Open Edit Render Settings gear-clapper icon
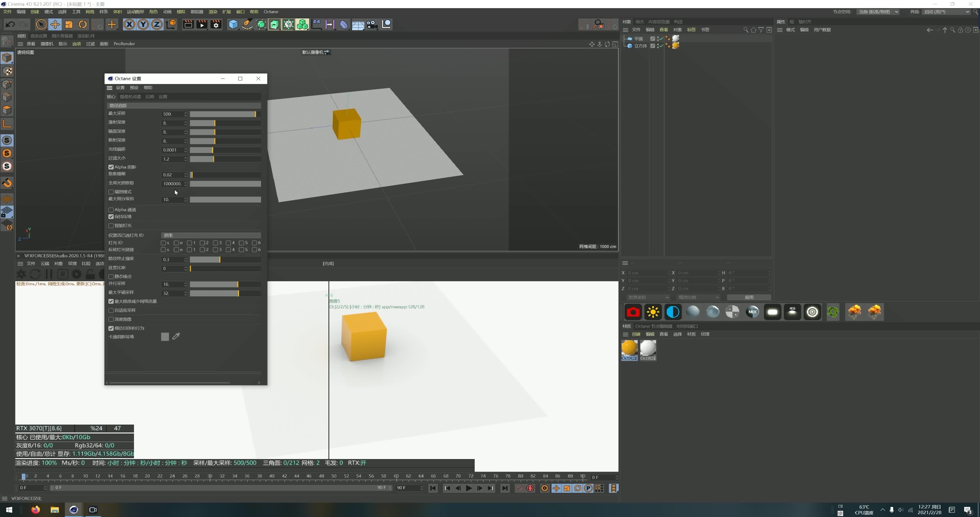This screenshot has width=980, height=517. click(216, 25)
